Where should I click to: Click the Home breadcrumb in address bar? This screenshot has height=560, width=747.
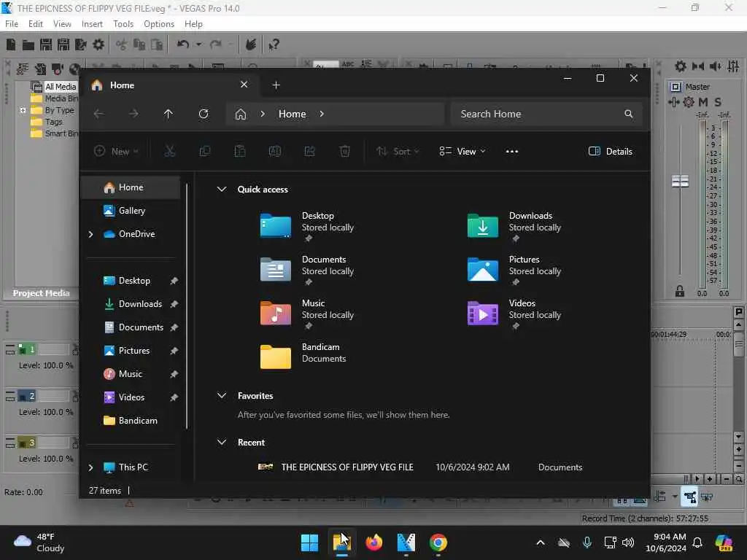click(x=292, y=114)
